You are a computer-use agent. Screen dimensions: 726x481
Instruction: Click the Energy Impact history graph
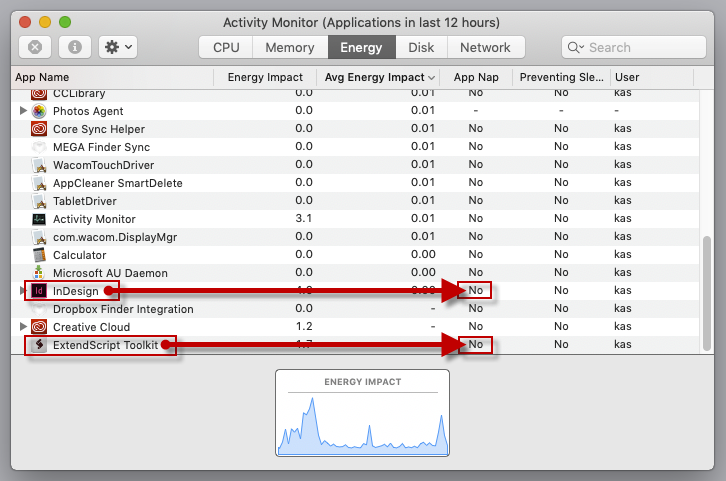[363, 413]
